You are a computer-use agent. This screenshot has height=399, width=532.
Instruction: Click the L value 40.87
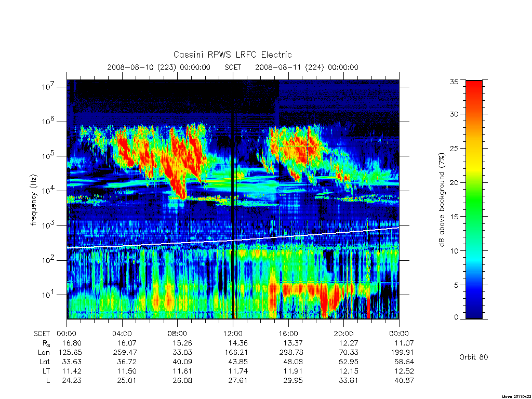pyautogui.click(x=404, y=381)
